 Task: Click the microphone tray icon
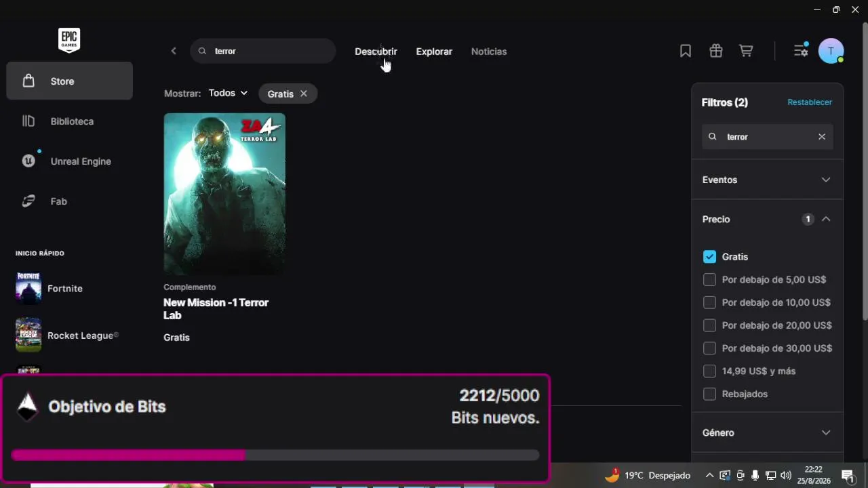[x=755, y=475]
